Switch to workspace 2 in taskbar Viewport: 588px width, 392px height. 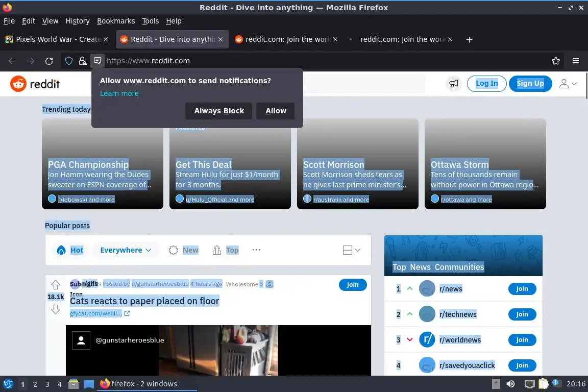pos(35,384)
